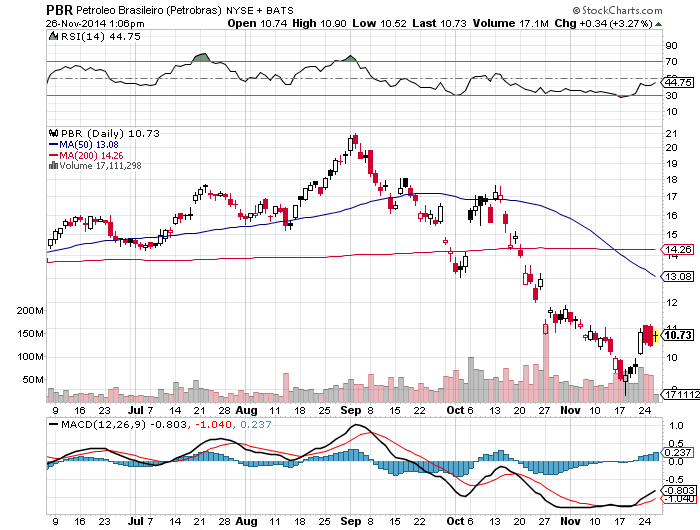Click the Aug label on price chart axis

click(246, 410)
